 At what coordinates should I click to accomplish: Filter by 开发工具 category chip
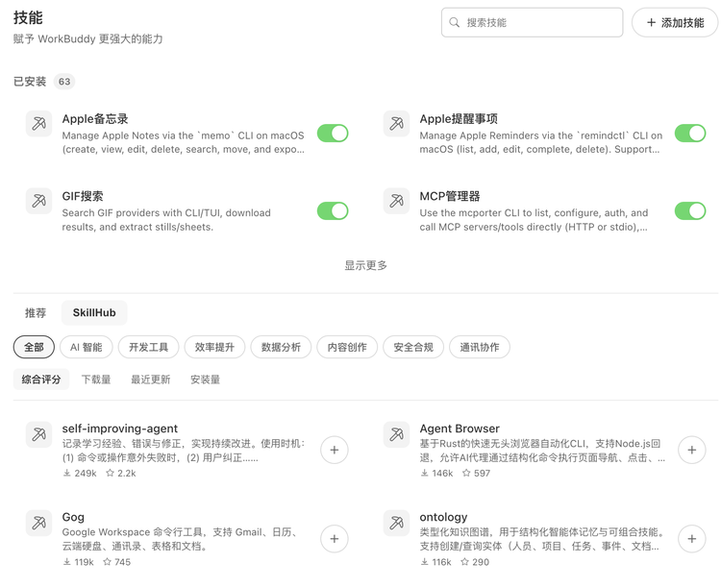149,347
